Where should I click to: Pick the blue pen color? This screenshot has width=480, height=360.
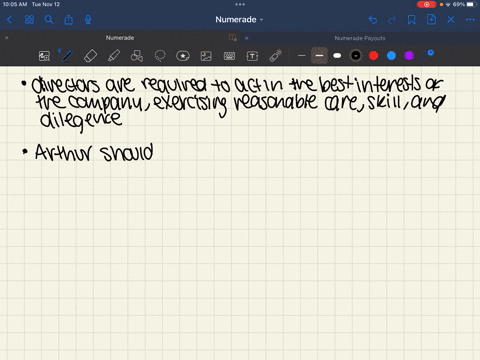[391, 55]
